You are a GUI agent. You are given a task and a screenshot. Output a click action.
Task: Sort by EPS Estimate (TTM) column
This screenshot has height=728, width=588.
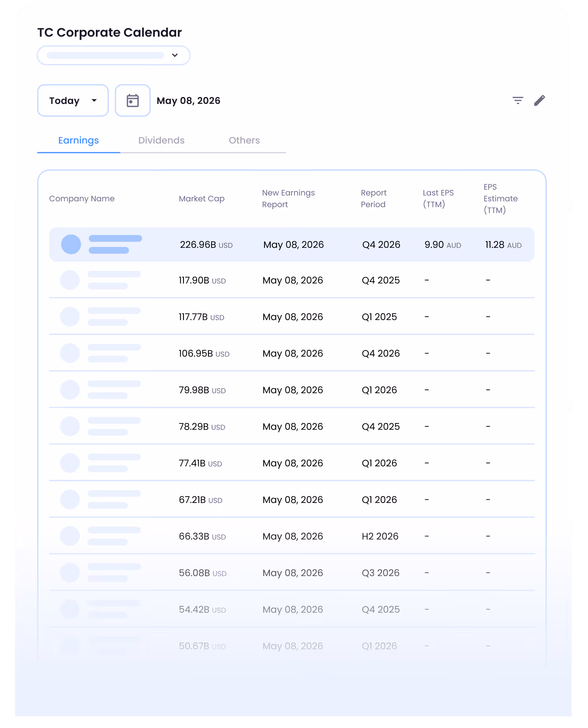coord(500,199)
